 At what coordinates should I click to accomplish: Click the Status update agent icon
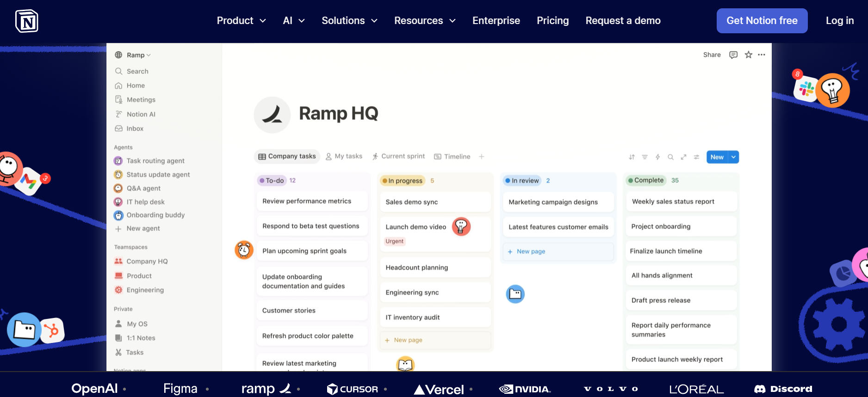click(x=118, y=175)
